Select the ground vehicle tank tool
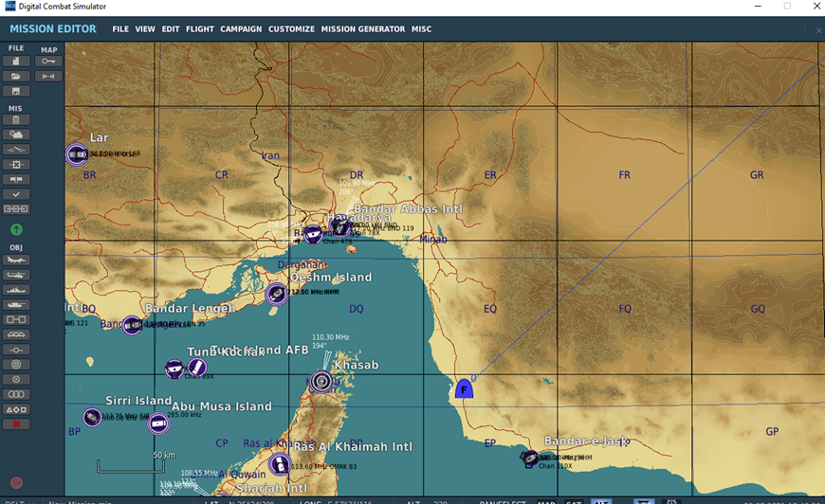This screenshot has height=504, width=825. tap(16, 305)
